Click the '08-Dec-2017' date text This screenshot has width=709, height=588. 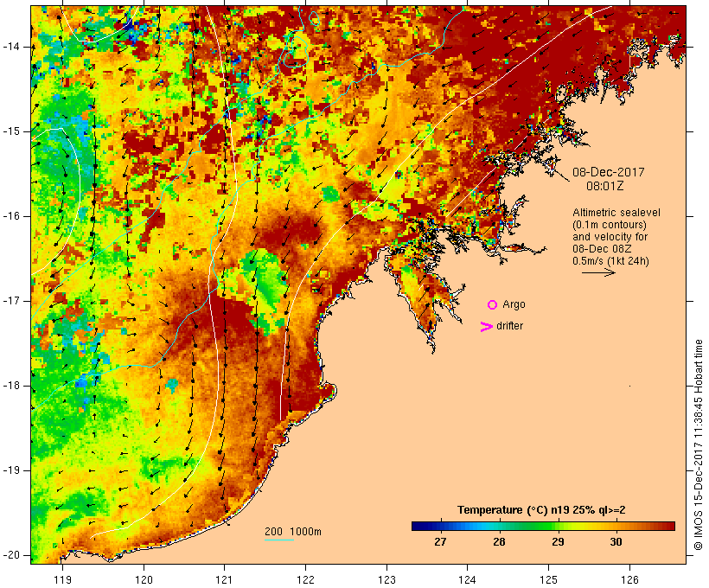click(608, 172)
